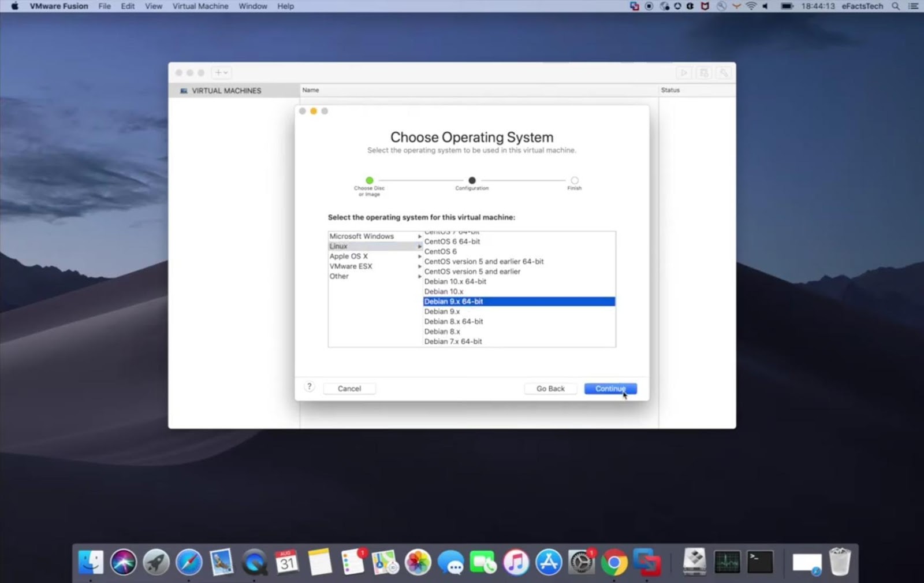Image resolution: width=924 pixels, height=583 pixels.
Task: Open the Apple menu
Action: tap(15, 6)
